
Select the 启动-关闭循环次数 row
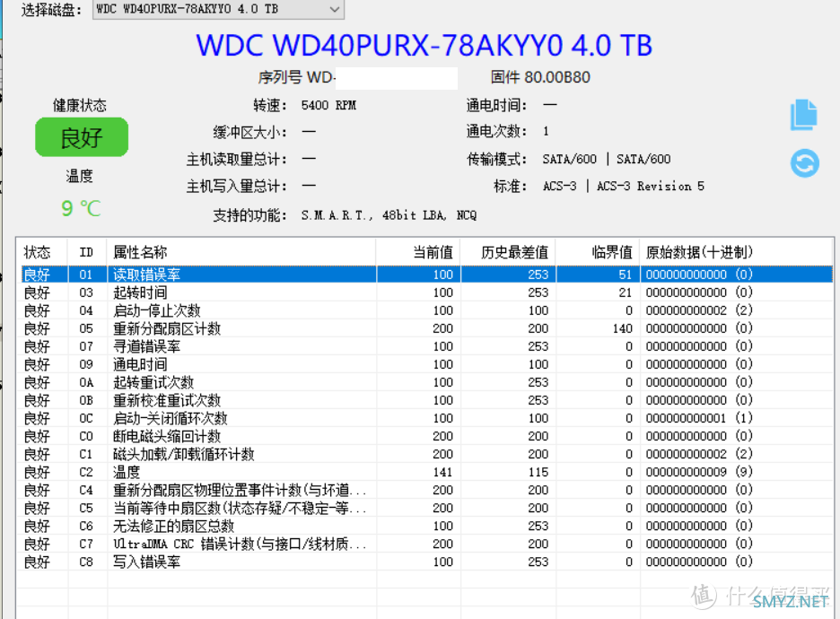click(426, 418)
